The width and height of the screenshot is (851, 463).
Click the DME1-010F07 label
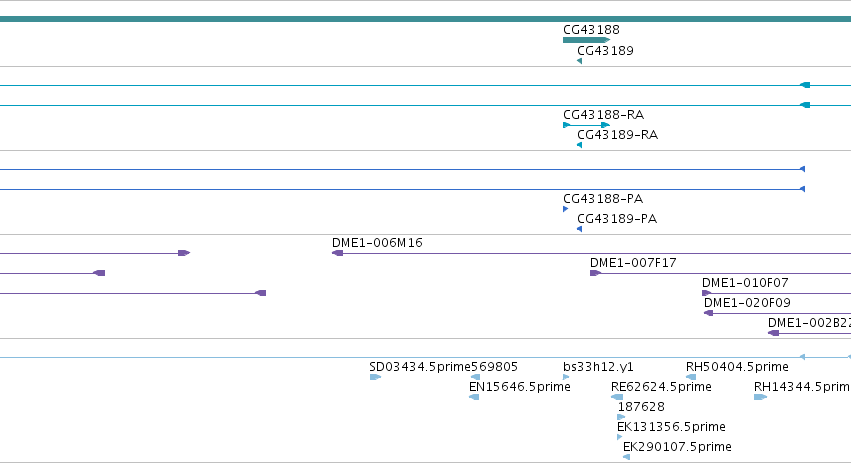tap(745, 283)
